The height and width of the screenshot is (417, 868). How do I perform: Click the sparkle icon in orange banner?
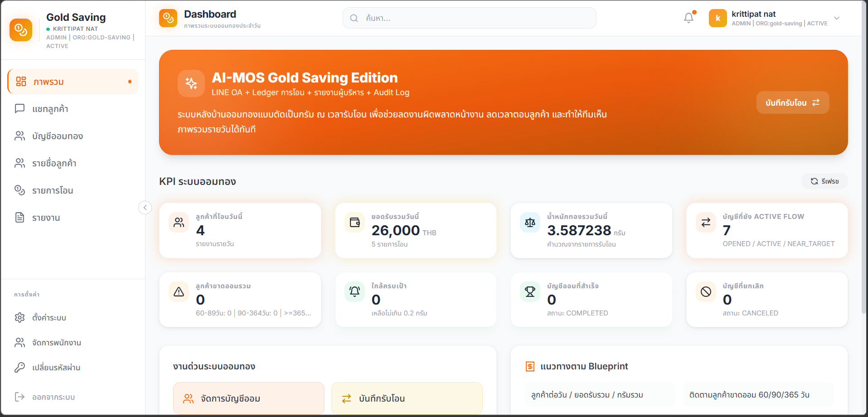pyautogui.click(x=191, y=83)
